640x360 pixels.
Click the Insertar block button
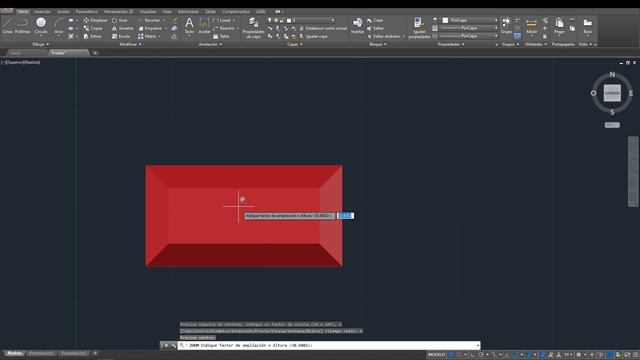(x=357, y=25)
